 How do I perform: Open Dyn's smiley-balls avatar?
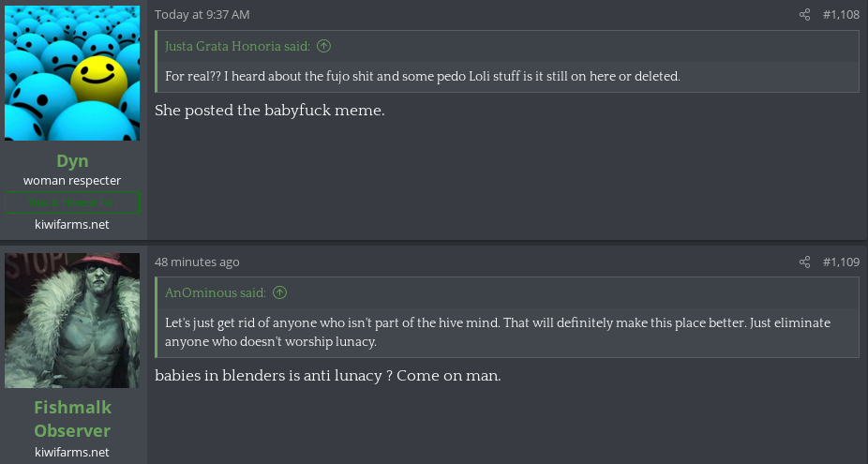pos(72,73)
